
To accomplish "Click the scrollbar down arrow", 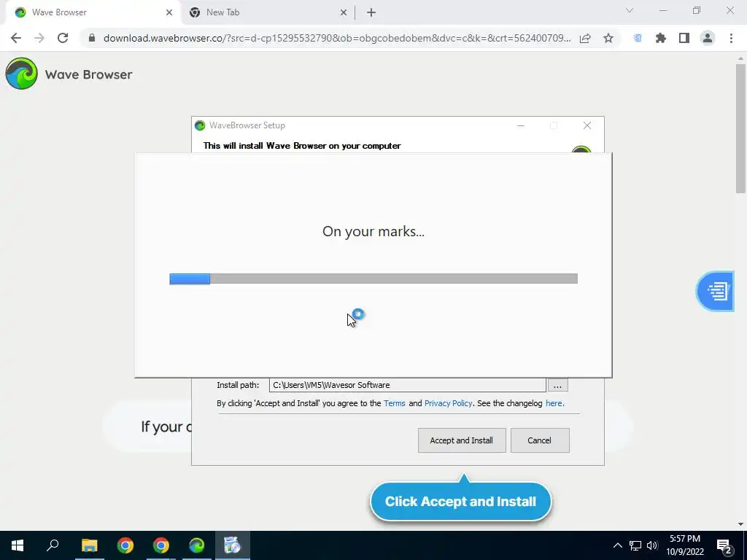I will (740, 524).
